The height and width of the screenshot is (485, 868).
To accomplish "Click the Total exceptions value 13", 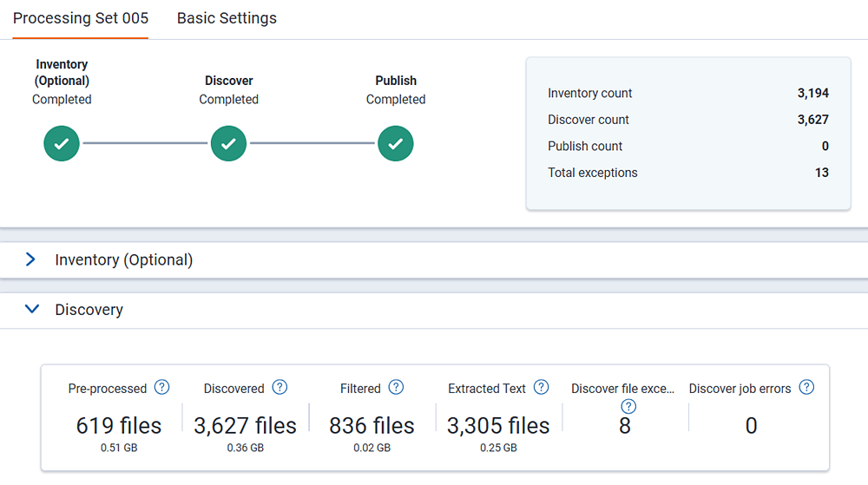I will pos(821,173).
